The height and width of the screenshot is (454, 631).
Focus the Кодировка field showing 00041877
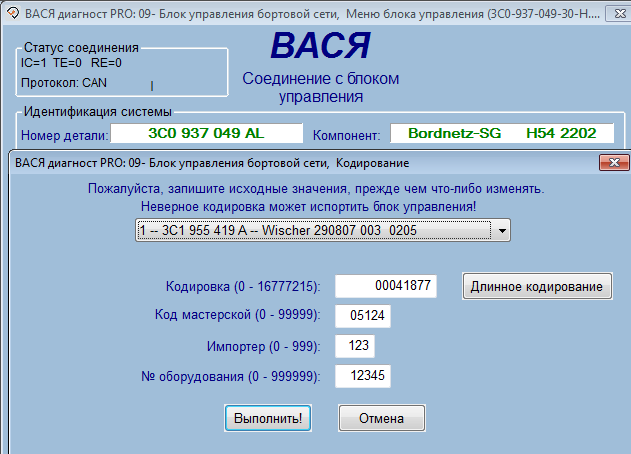[x=385, y=286]
